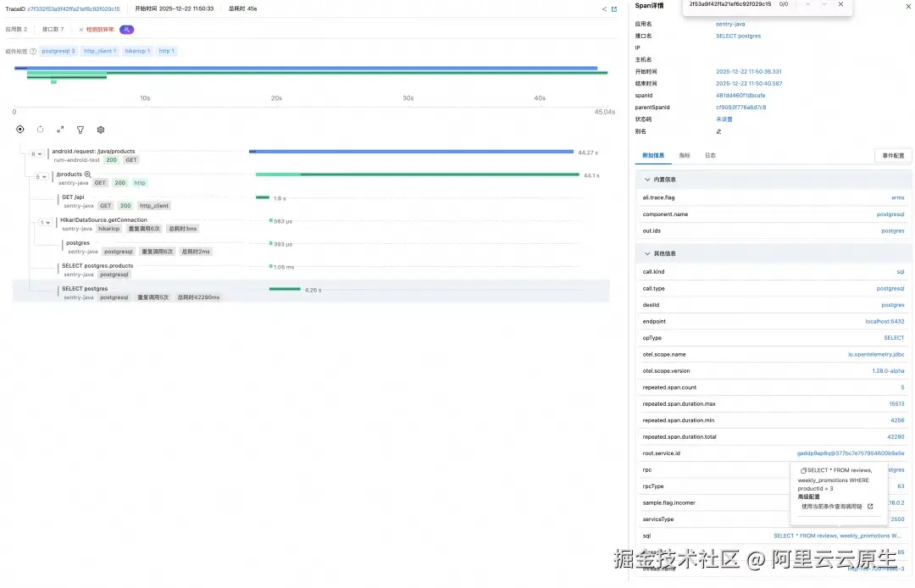Switch to the 日志 tab
The height and width of the screenshot is (588, 915).
(710, 156)
